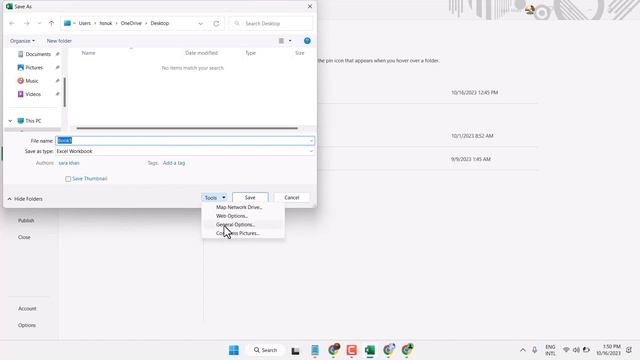Select Close in Excel backstage menu
The height and width of the screenshot is (360, 640).
(x=24, y=237)
